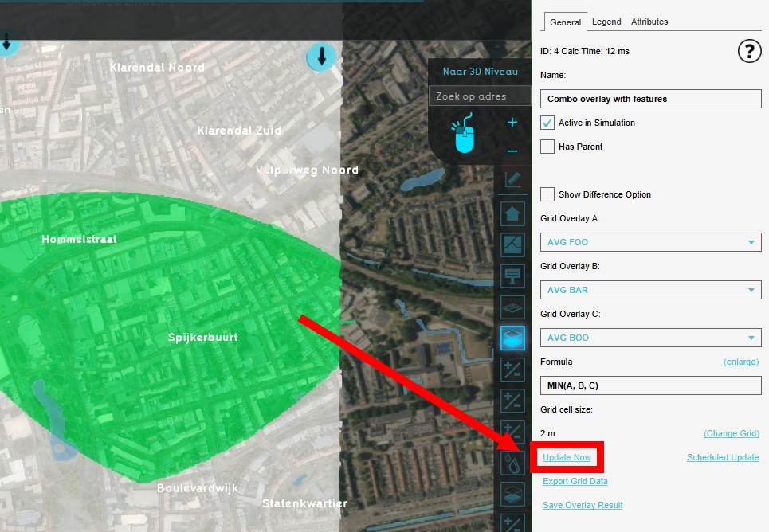Click the signboard icon in map toolbar
Image resolution: width=769 pixels, height=532 pixels.
[x=512, y=276]
